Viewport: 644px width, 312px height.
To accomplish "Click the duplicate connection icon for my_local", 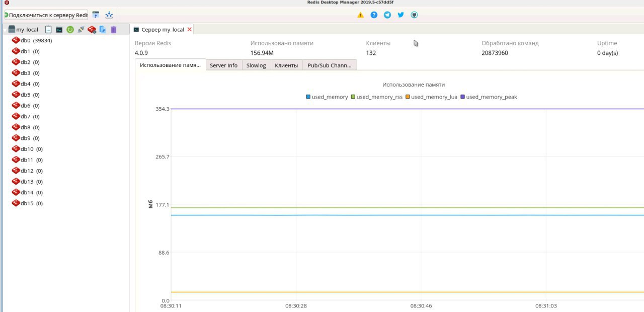I will pyautogui.click(x=103, y=30).
